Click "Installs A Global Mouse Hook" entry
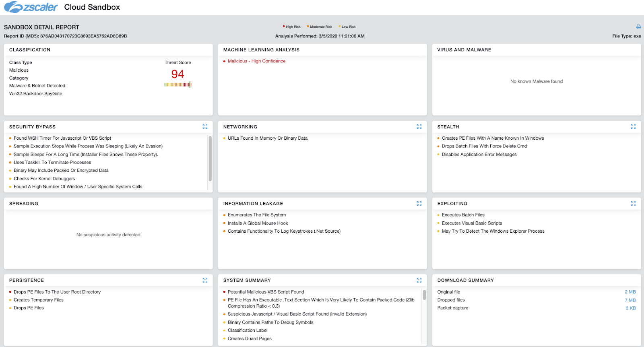644x347 pixels. pos(258,223)
